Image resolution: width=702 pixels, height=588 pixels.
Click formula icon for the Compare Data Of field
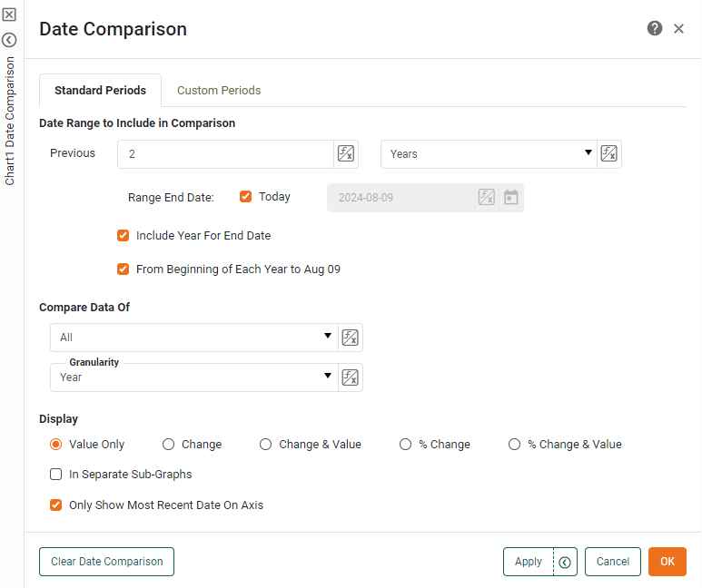[x=350, y=338]
